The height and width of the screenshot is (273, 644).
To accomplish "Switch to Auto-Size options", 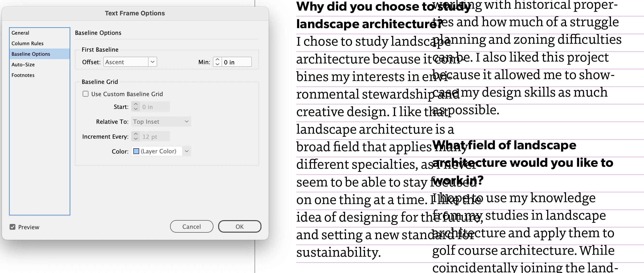I will [x=23, y=64].
